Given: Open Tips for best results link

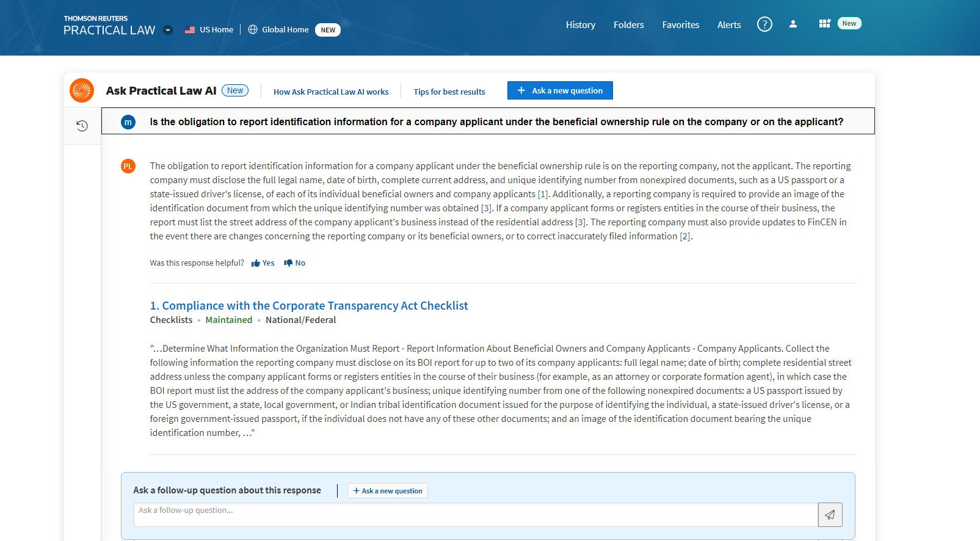Looking at the screenshot, I should click(x=449, y=92).
